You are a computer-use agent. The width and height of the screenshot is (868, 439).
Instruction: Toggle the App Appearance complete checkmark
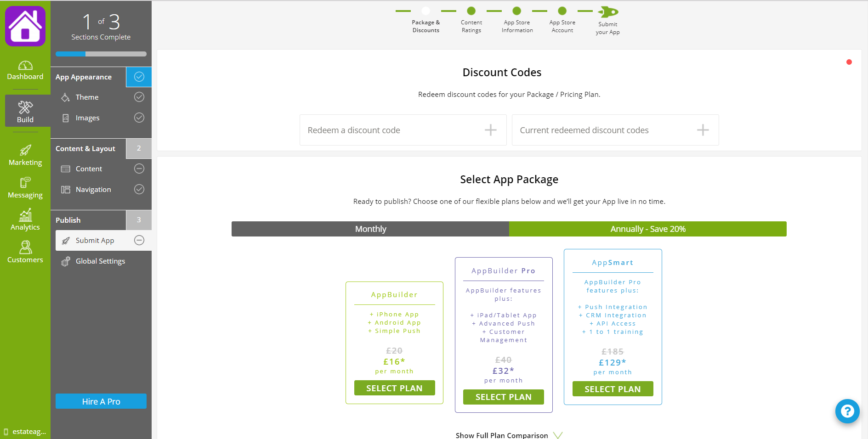(x=139, y=77)
